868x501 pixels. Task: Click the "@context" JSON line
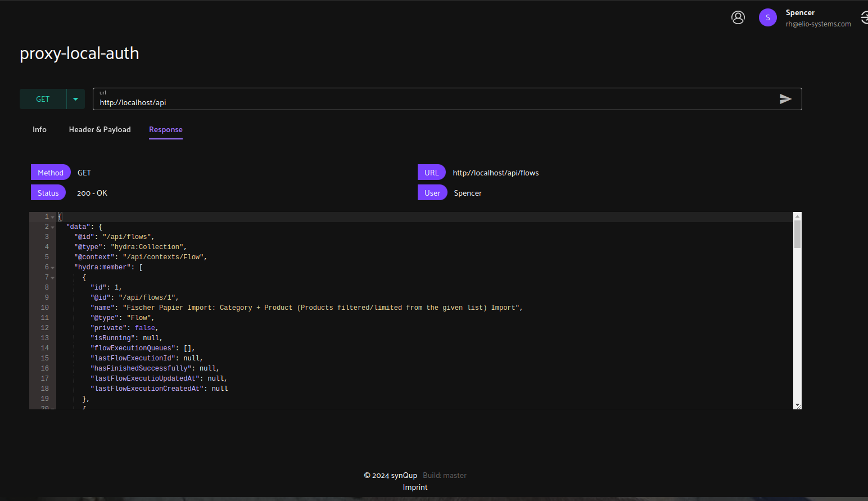coord(141,257)
